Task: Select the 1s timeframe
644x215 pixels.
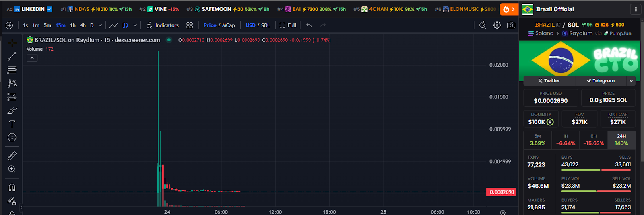Action: [x=25, y=25]
